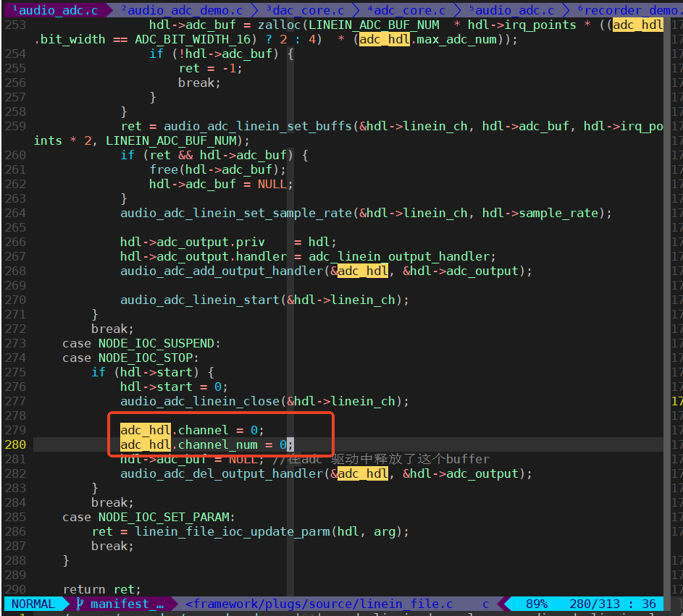
Task: Open the audio_adc_demo.c tab
Action: (182, 9)
